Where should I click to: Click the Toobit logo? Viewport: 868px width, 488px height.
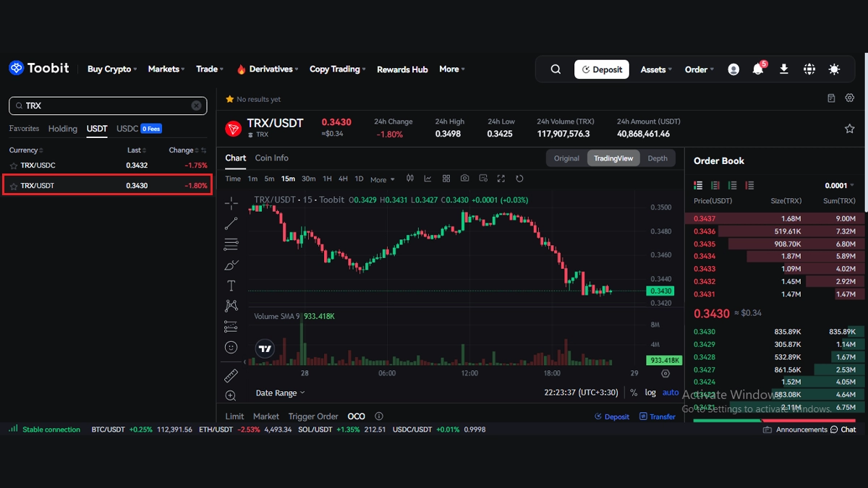coord(39,68)
